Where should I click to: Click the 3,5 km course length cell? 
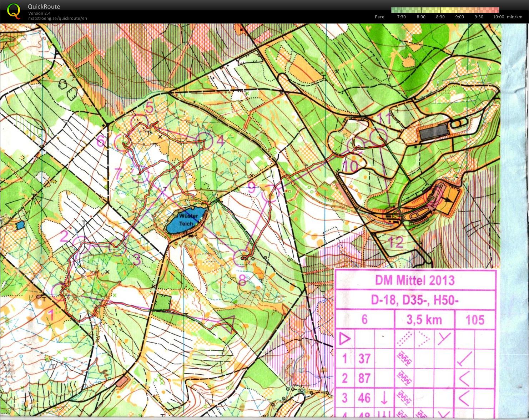(x=424, y=319)
